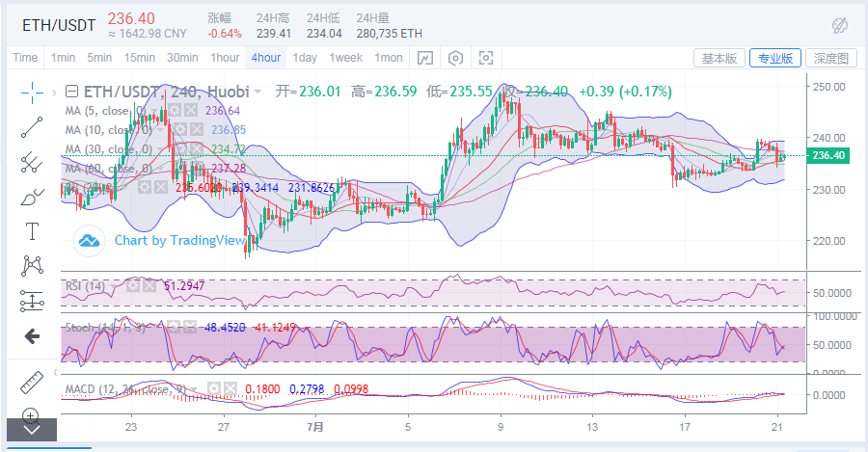Click the 24H volume 280,735 ETH value
Screen dimensions: 868x452
click(390, 34)
